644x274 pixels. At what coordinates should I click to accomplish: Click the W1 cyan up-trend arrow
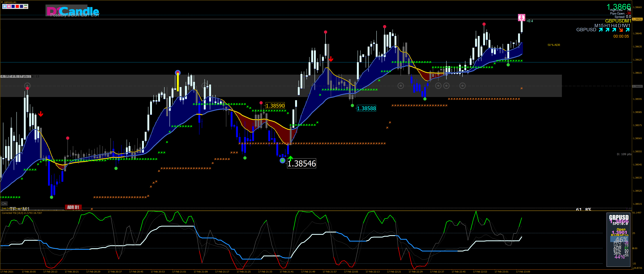628,30
